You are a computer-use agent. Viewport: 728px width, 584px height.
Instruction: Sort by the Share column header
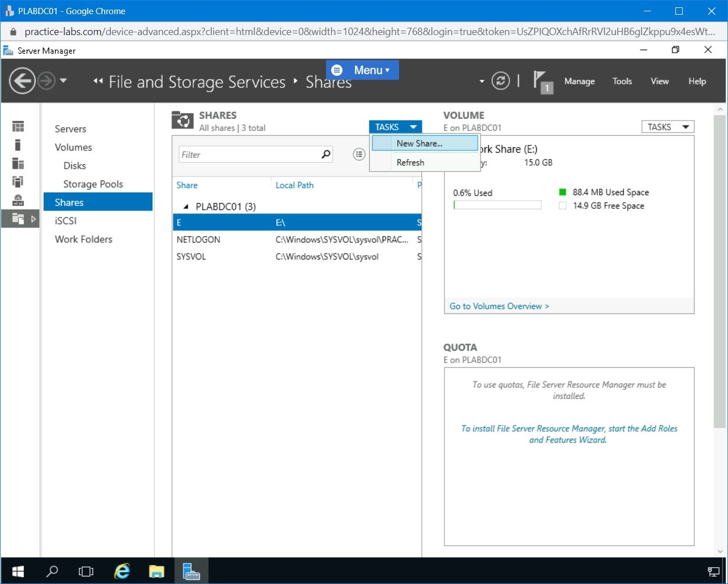click(x=187, y=185)
